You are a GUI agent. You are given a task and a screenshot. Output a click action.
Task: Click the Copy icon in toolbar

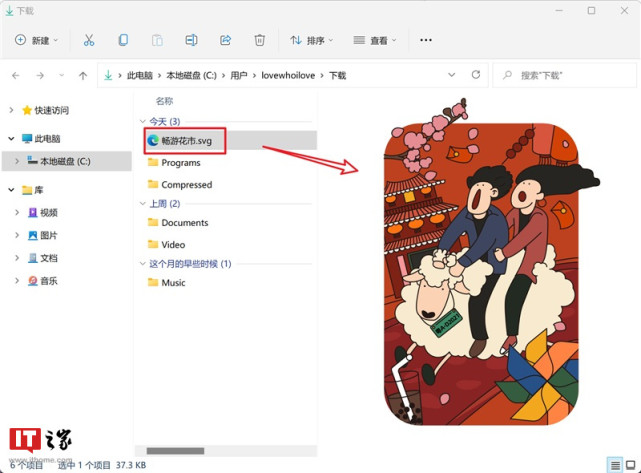point(123,40)
